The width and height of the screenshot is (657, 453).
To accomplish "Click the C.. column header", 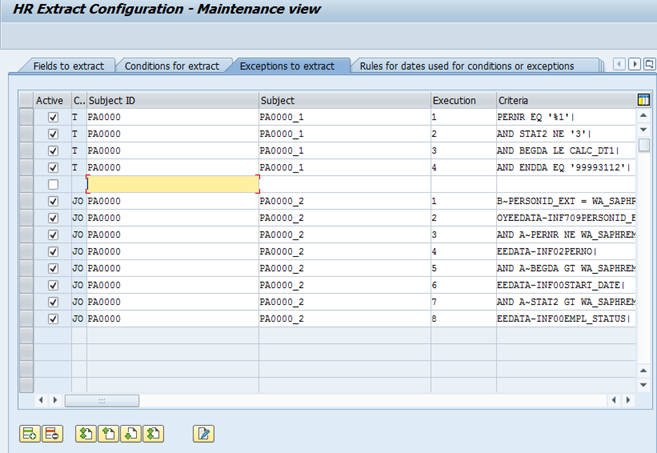I will [79, 100].
